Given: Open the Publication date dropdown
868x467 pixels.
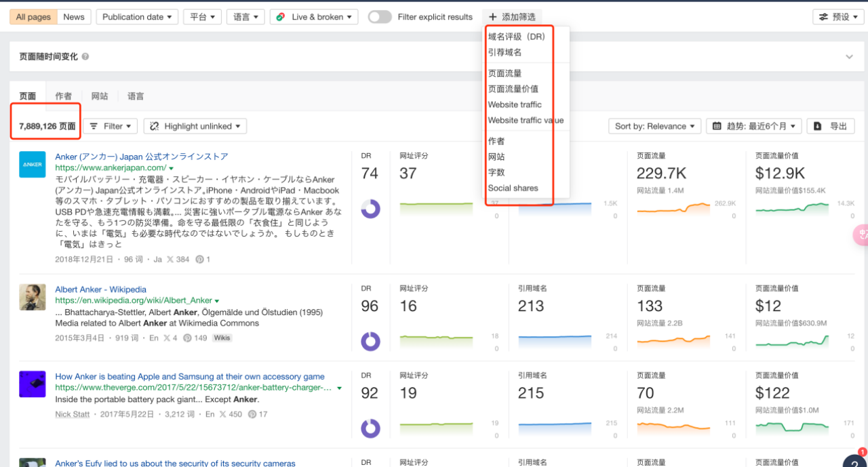Looking at the screenshot, I should [137, 16].
